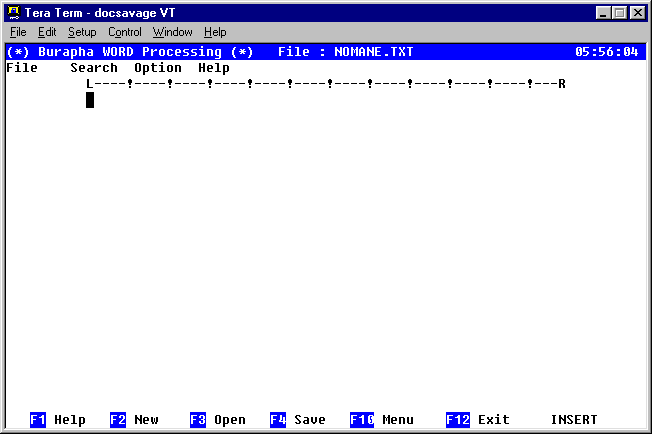Select File in Burapha menu row
The width and height of the screenshot is (652, 434).
coord(22,68)
